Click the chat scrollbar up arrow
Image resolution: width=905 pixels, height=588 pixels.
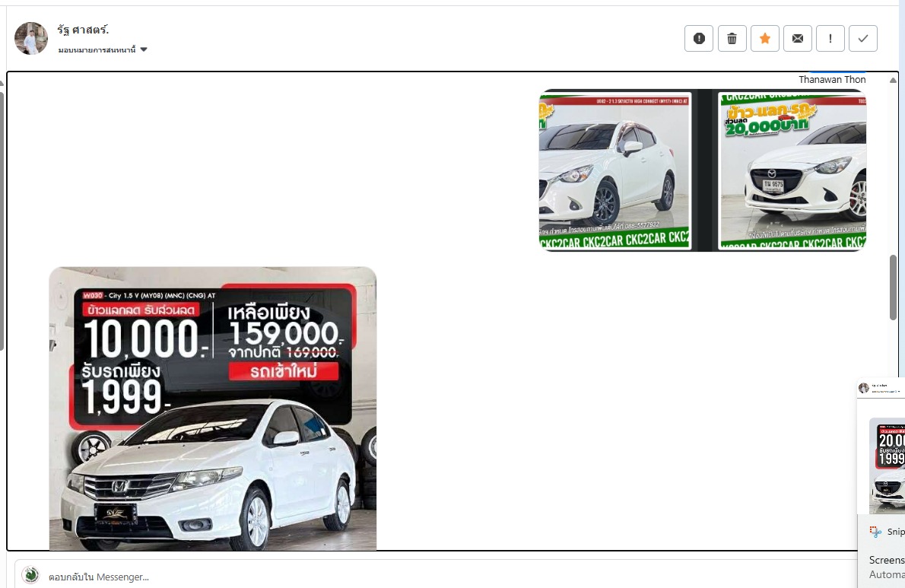pyautogui.click(x=893, y=80)
